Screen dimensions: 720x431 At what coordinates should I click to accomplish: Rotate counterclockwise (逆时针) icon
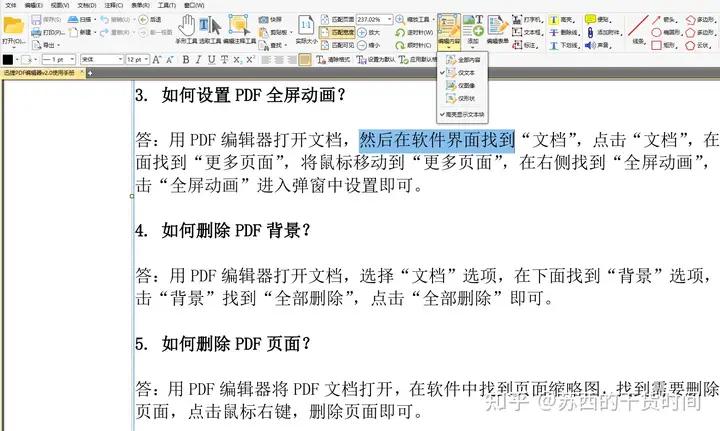(x=400, y=33)
